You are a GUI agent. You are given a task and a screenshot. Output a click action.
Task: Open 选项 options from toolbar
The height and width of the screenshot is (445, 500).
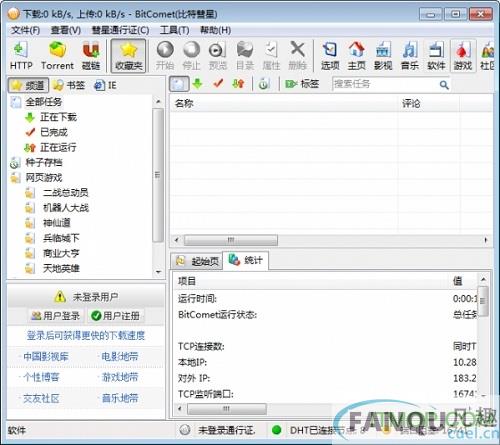[x=330, y=56]
